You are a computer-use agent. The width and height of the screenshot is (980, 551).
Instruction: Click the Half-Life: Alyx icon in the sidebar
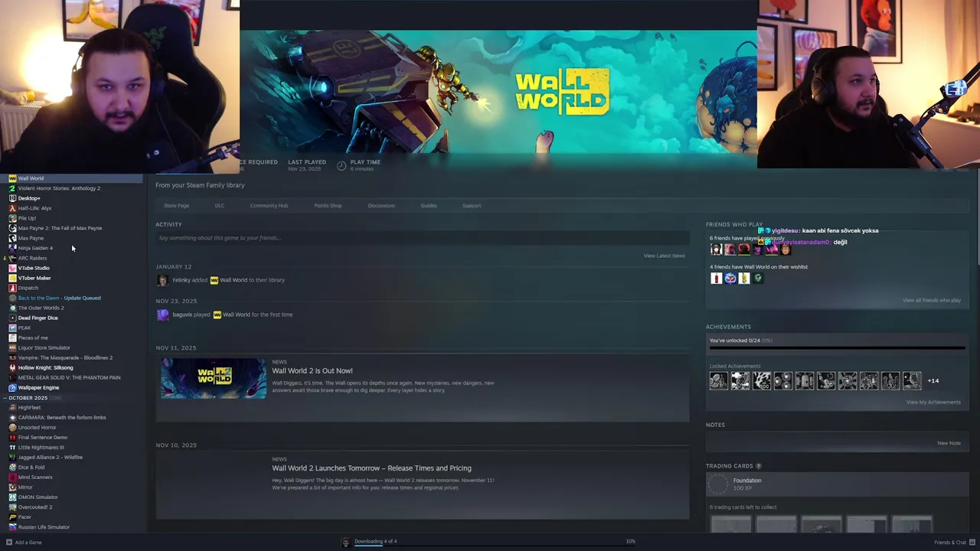pyautogui.click(x=12, y=208)
